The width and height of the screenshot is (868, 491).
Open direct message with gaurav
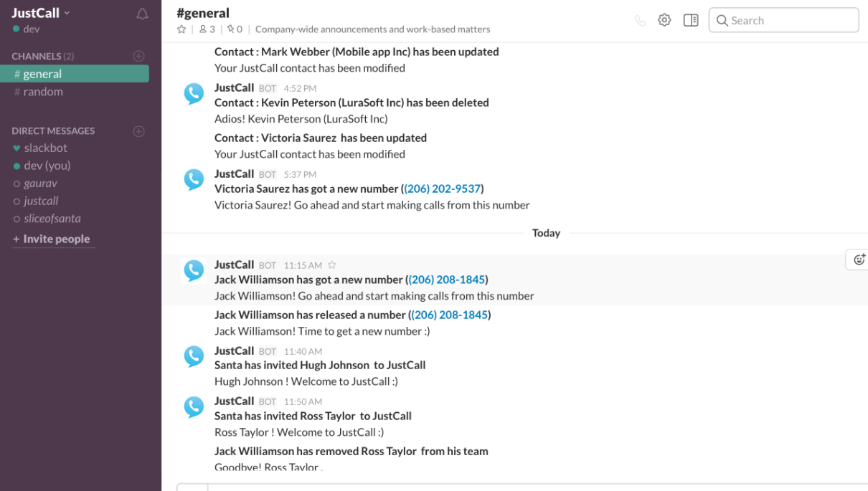[40, 183]
